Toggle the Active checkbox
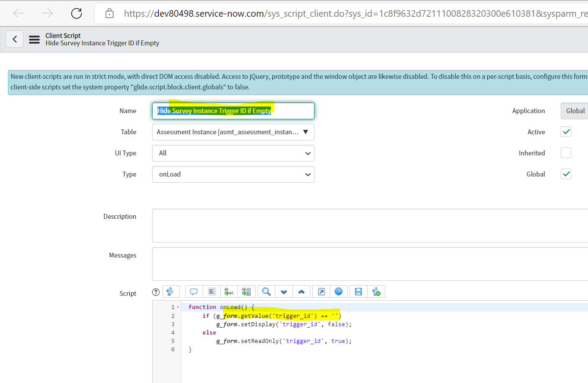This screenshot has height=383, width=588. tap(566, 132)
